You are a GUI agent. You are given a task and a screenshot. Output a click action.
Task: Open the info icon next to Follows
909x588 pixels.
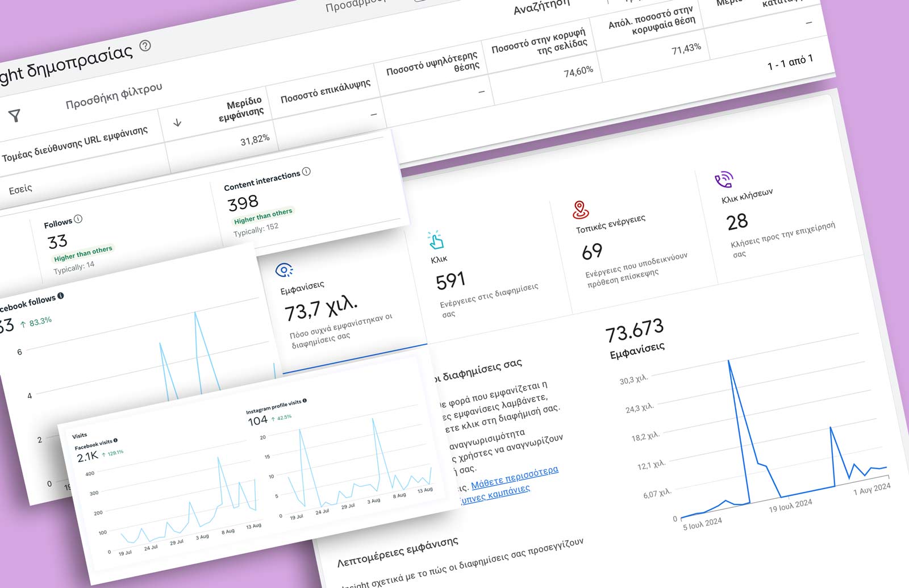coord(78,219)
